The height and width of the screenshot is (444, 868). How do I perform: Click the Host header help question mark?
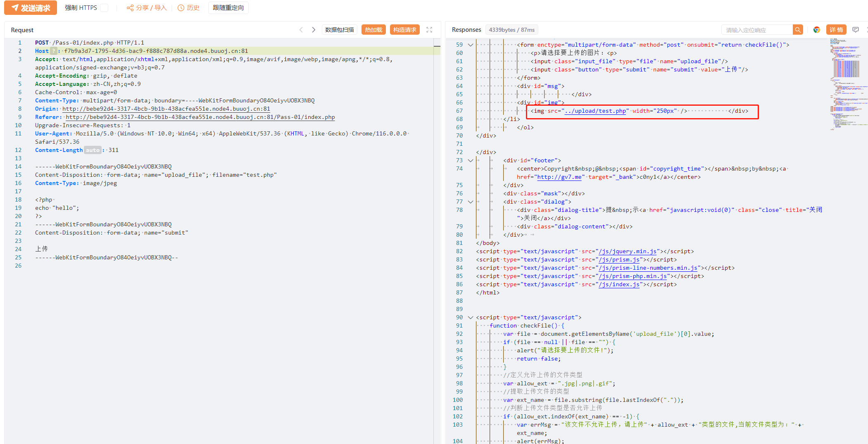pyautogui.click(x=54, y=51)
